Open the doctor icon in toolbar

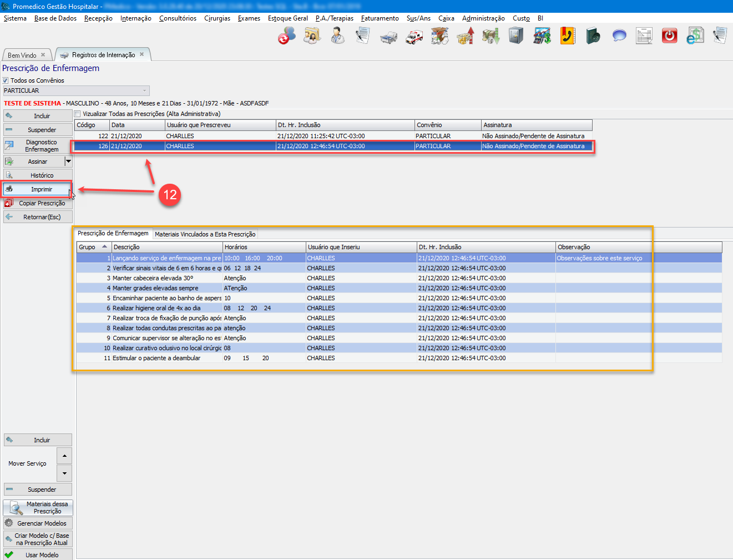(x=337, y=37)
